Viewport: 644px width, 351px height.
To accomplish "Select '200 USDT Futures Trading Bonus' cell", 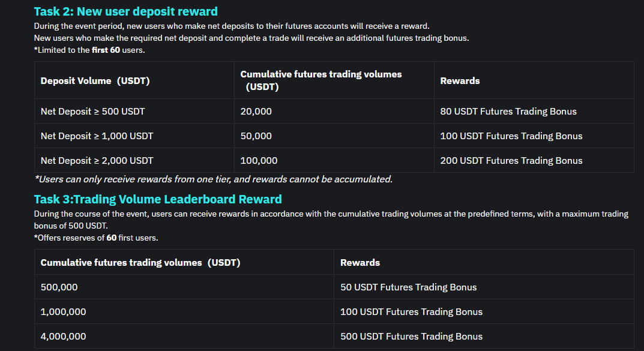I will 534,161.
